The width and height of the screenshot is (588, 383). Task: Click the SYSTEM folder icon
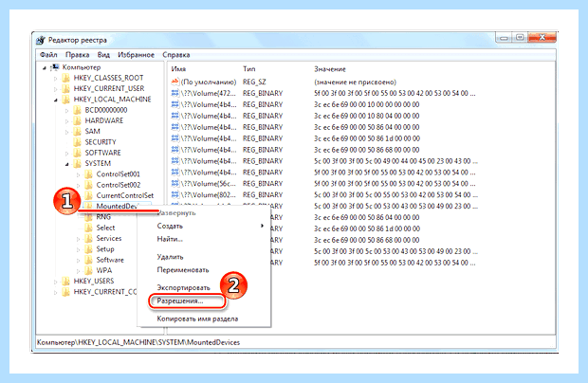[77, 163]
